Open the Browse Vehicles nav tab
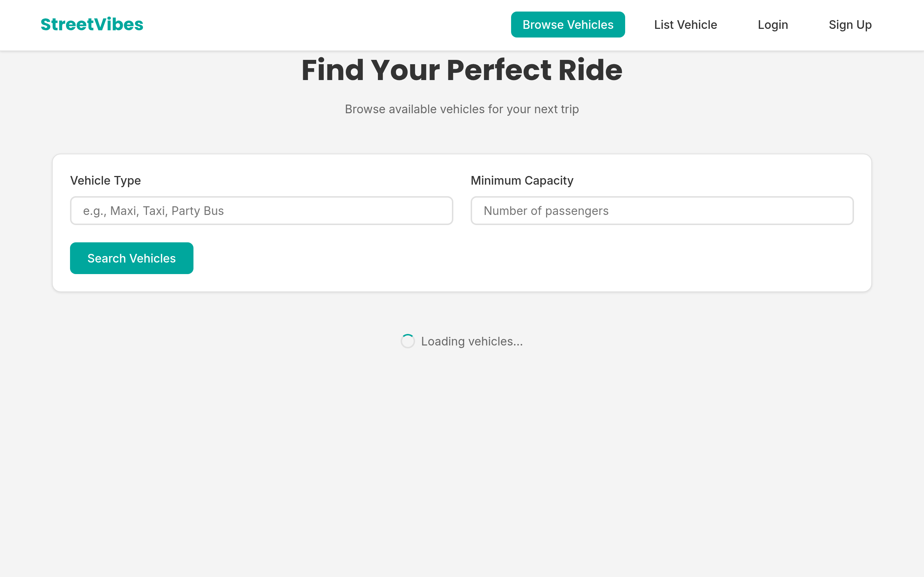Screen dimensions: 924x577 pos(567,25)
